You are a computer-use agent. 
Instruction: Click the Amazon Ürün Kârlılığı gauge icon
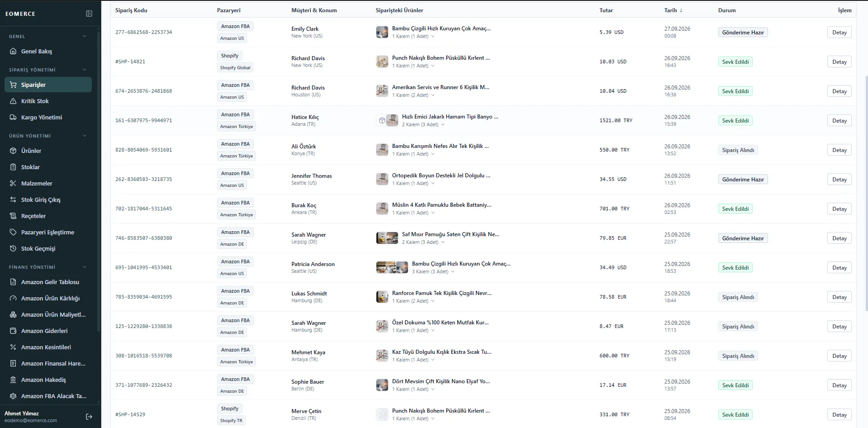[13, 298]
